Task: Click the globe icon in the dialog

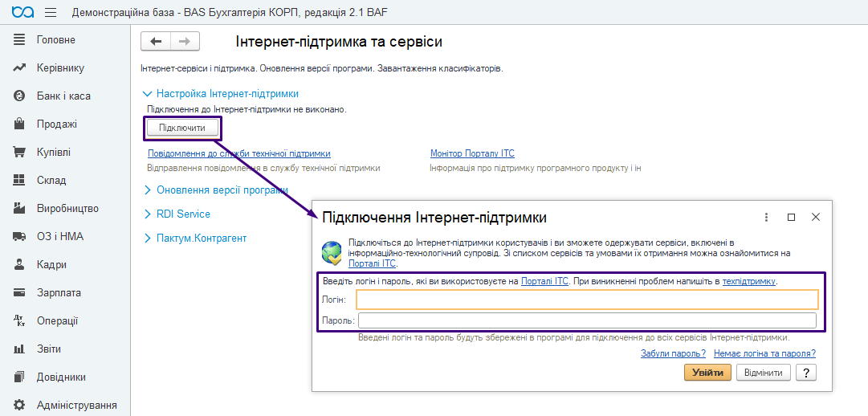Action: [332, 252]
